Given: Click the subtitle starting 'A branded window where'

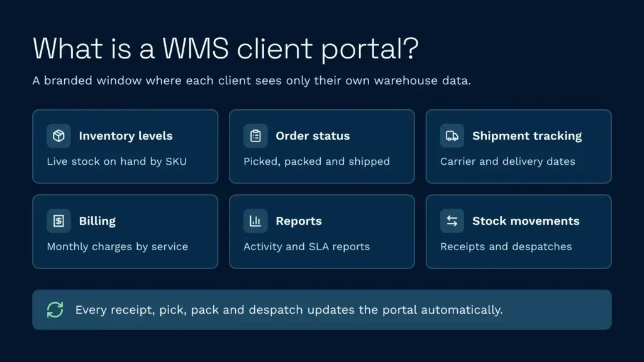Looking at the screenshot, I should coord(252,81).
